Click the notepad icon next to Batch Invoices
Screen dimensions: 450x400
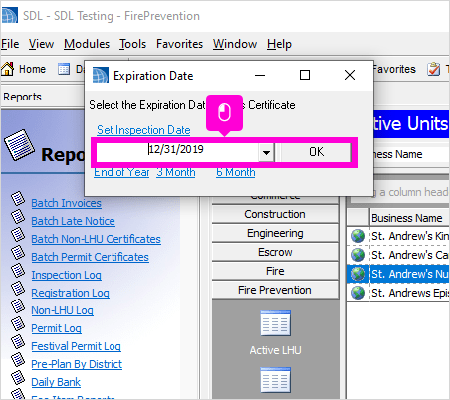[18, 199]
